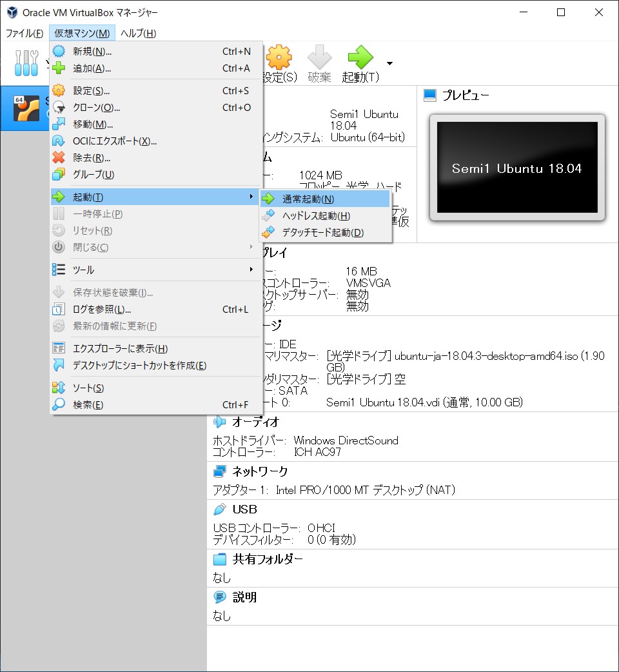
Task: Click the USB section heading
Action: (244, 509)
